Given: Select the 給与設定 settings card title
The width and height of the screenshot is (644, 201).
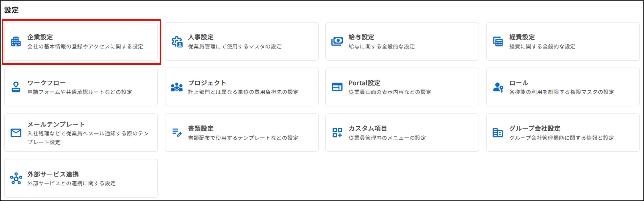Looking at the screenshot, I should point(361,37).
